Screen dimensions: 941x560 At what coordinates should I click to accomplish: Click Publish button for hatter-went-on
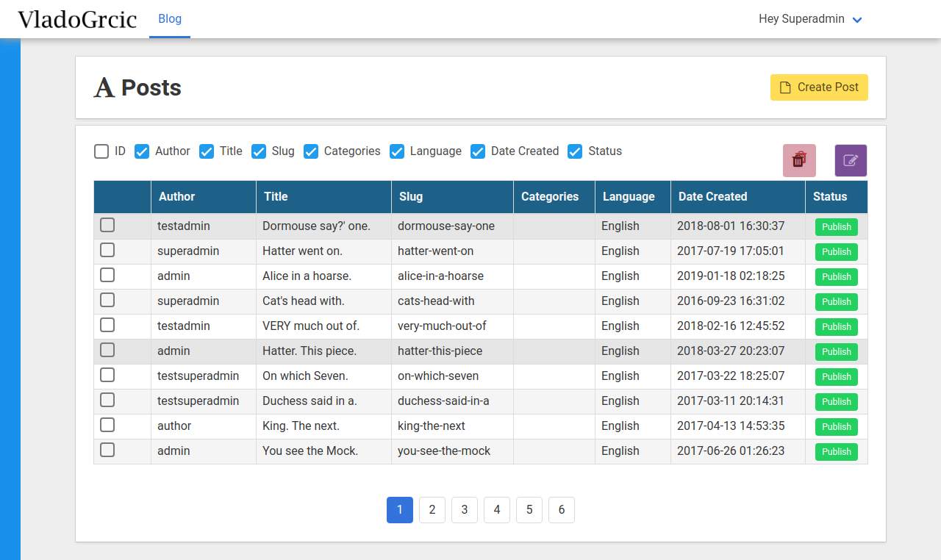click(837, 252)
